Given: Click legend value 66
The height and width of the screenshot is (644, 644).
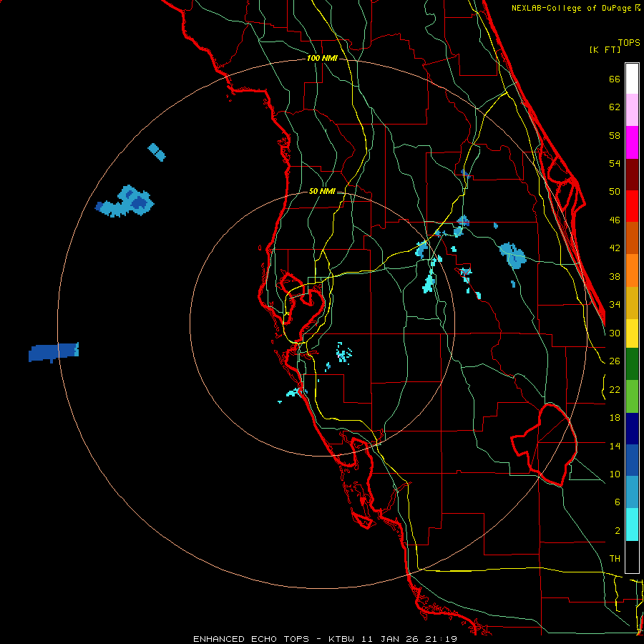Looking at the screenshot, I should tap(615, 79).
